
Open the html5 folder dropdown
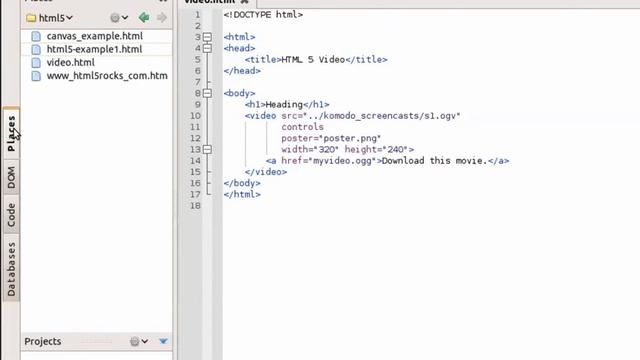tap(49, 18)
